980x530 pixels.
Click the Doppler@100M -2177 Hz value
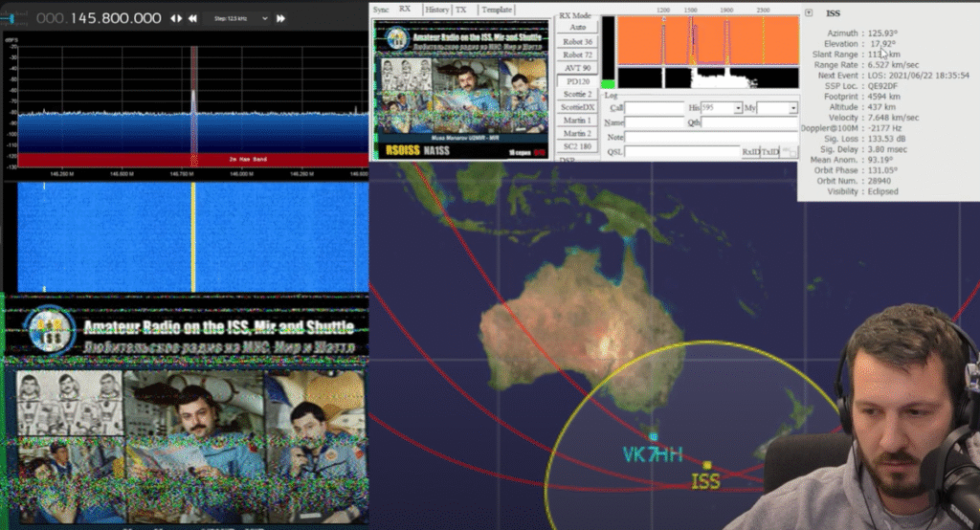click(884, 128)
